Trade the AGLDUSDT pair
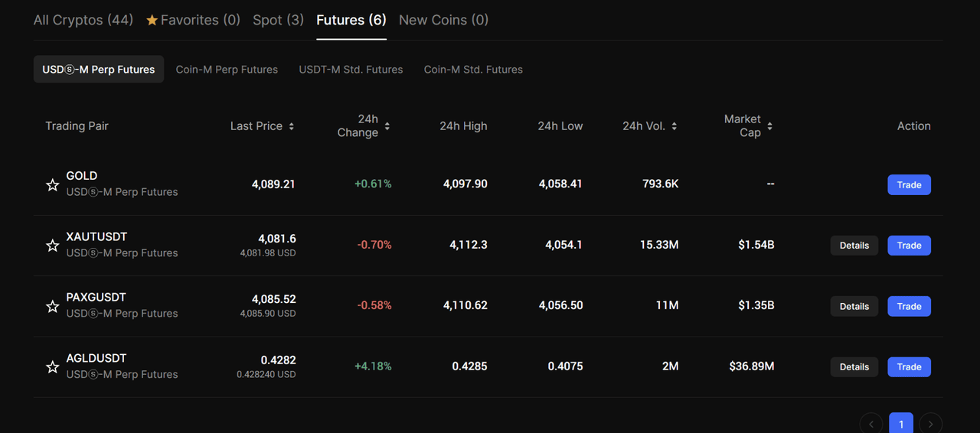The width and height of the screenshot is (980, 433). click(909, 367)
